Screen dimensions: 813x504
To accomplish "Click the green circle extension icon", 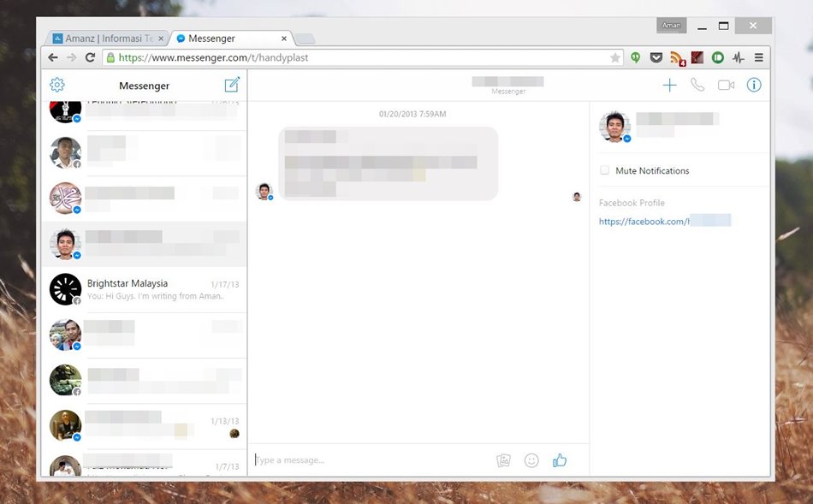I will 718,57.
